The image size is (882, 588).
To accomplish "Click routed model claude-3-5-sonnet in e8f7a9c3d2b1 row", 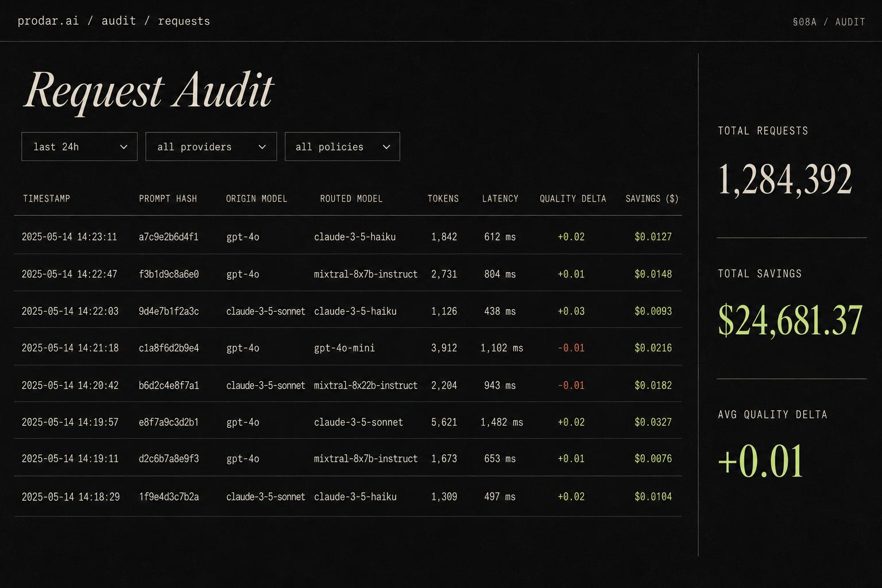I will pyautogui.click(x=358, y=422).
